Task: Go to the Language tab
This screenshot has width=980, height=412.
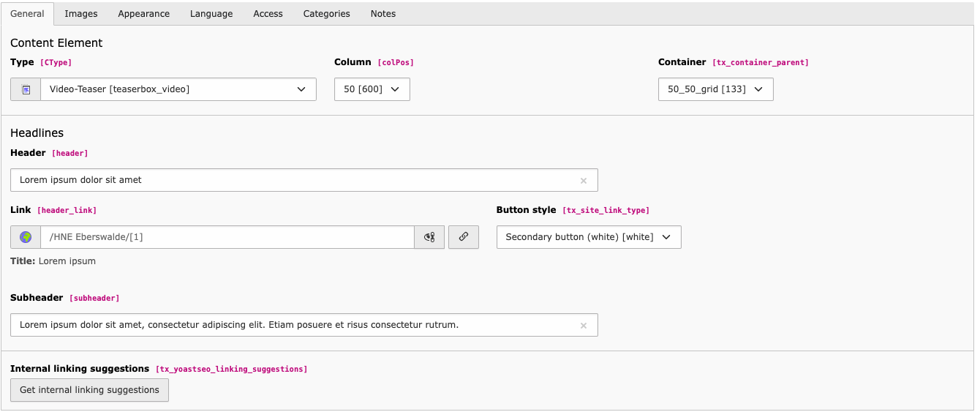Action: pyautogui.click(x=211, y=14)
